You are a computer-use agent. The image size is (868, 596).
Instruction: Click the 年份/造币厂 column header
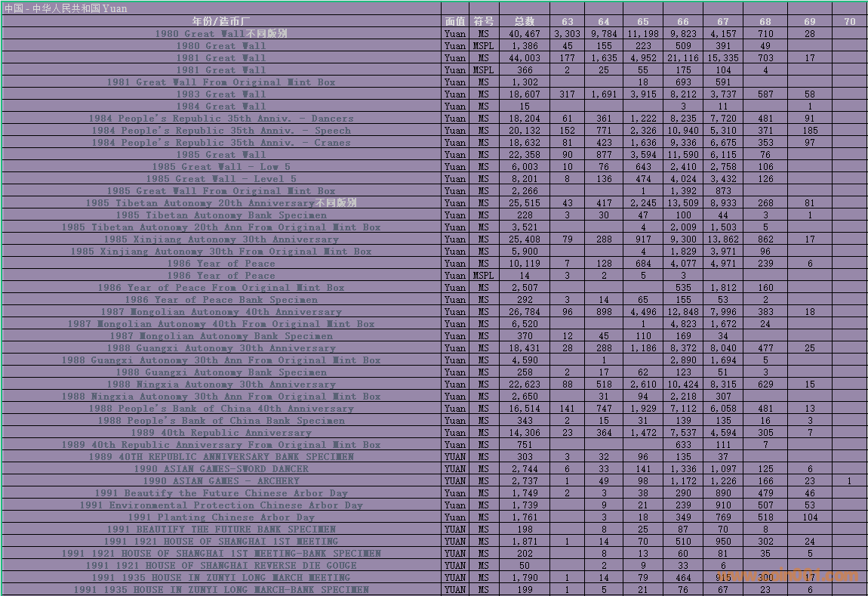click(x=221, y=21)
